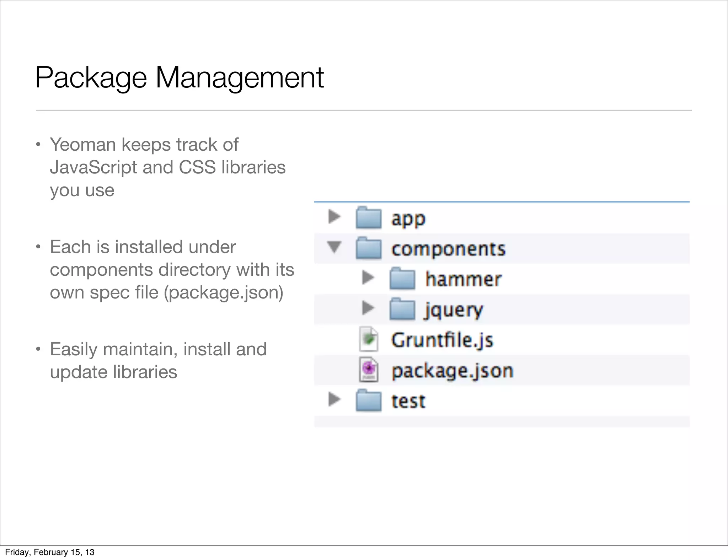The height and width of the screenshot is (560, 728).
Task: Select the 'Gruntfile.js' file name
Action: click(442, 340)
